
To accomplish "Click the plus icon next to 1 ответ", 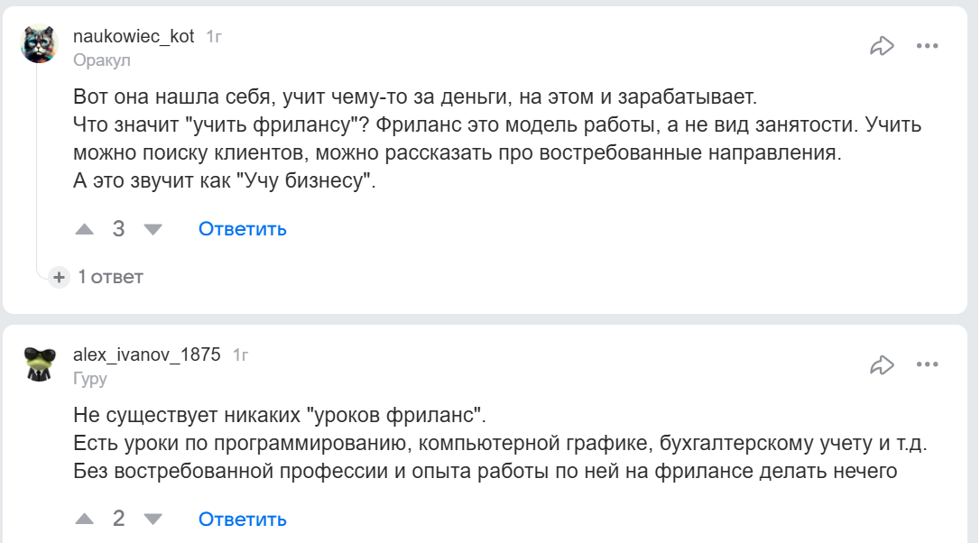I will point(60,278).
